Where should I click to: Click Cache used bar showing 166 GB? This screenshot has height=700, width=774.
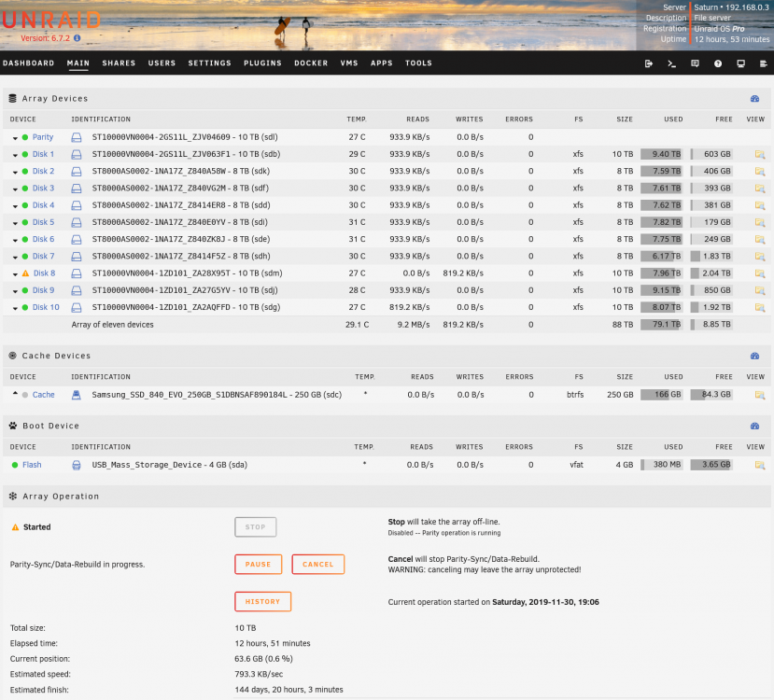661,395
